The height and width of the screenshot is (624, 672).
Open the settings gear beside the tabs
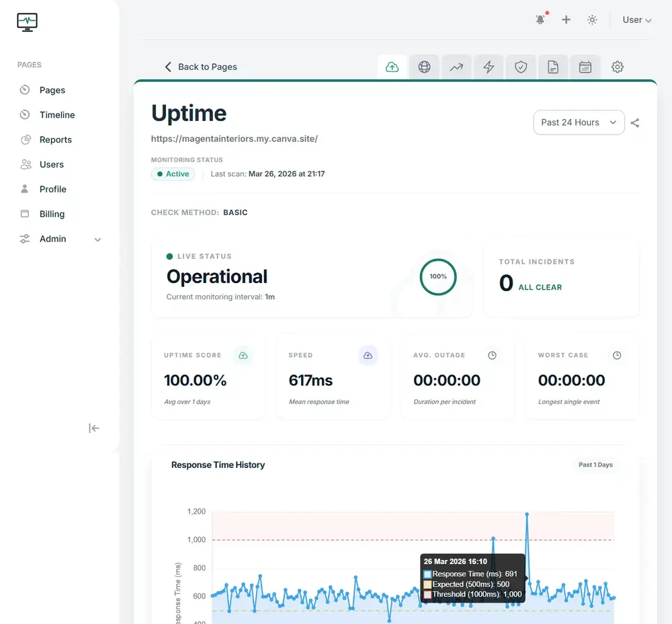pos(617,67)
